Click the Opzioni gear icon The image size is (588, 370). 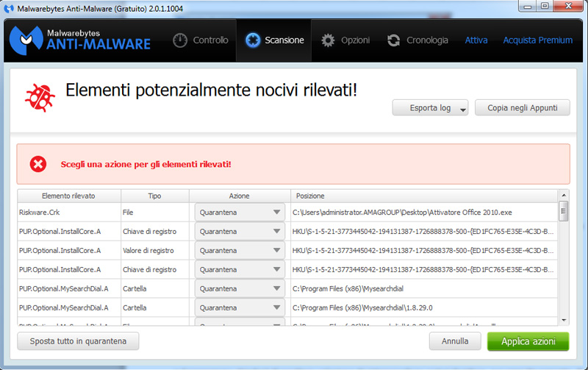tap(328, 40)
